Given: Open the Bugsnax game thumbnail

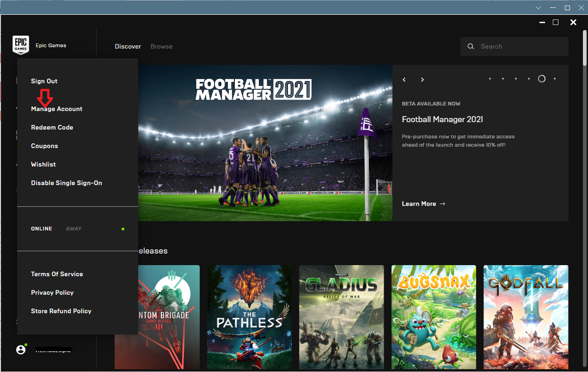Looking at the screenshot, I should pos(434,317).
